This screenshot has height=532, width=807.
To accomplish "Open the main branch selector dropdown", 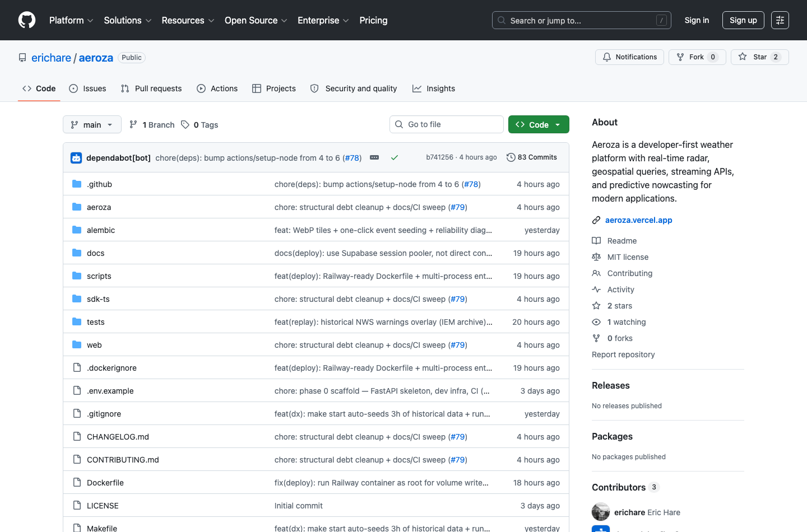I will point(92,124).
